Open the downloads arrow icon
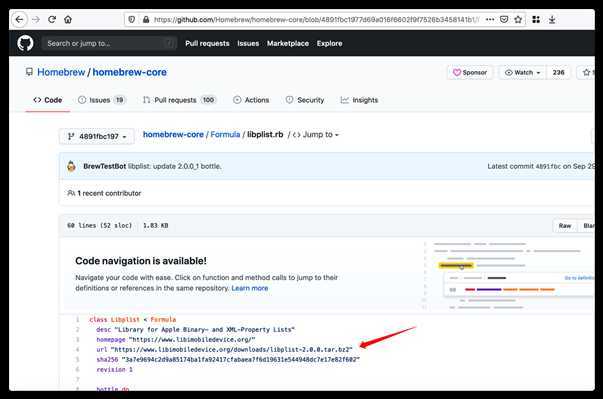603x399 pixels. click(552, 19)
